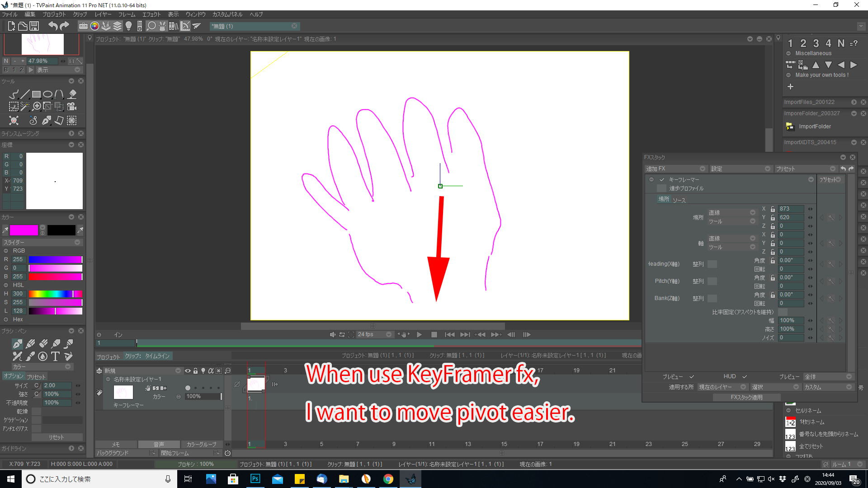The width and height of the screenshot is (868, 488).
Task: Click the 場所 X value field showing 873
Action: (x=791, y=209)
